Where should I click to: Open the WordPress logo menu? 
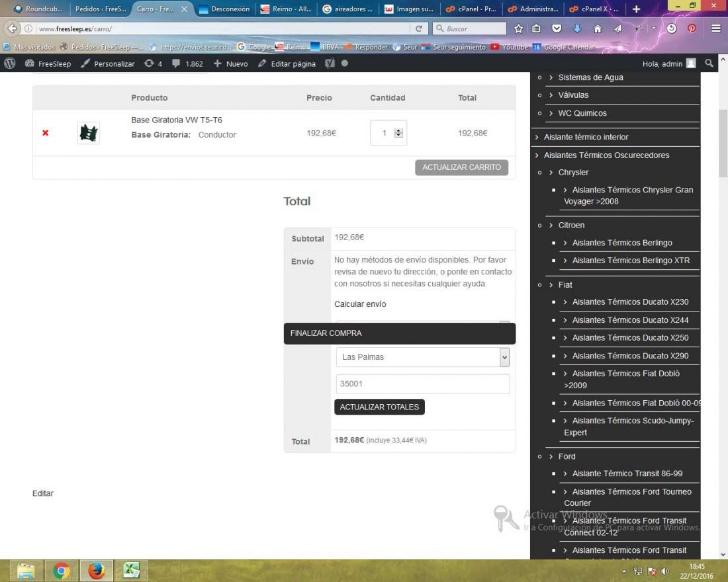click(x=10, y=63)
